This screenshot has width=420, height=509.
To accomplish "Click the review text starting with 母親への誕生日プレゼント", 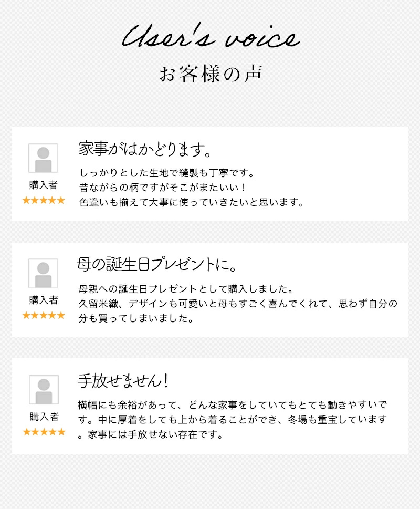I will point(185,289).
